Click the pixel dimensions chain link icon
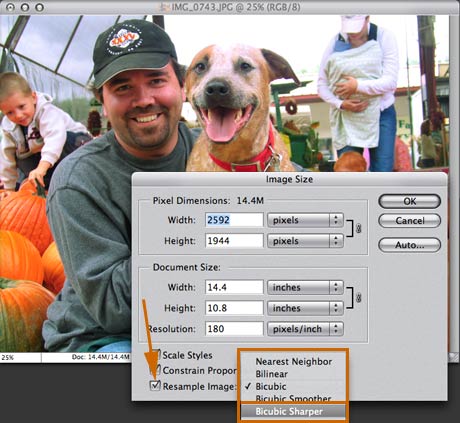460x423 pixels. (x=359, y=228)
